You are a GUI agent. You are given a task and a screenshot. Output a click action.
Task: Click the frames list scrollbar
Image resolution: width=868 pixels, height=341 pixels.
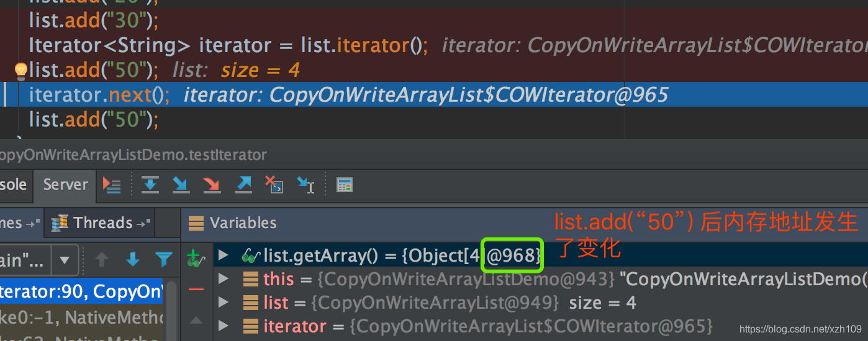171,310
